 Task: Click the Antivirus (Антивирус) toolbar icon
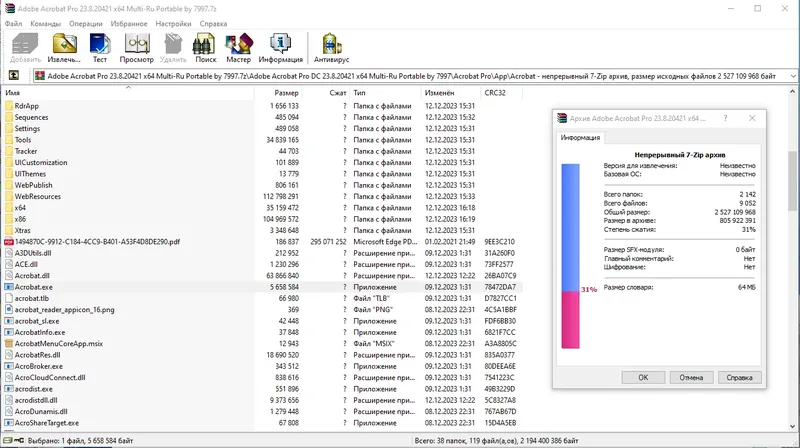(x=332, y=44)
